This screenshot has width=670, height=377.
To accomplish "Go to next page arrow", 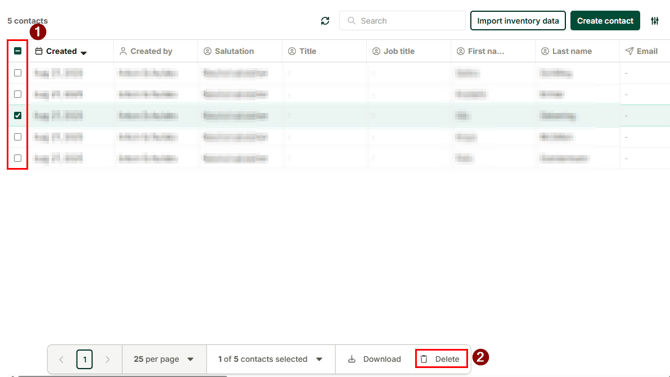I will tap(107, 359).
